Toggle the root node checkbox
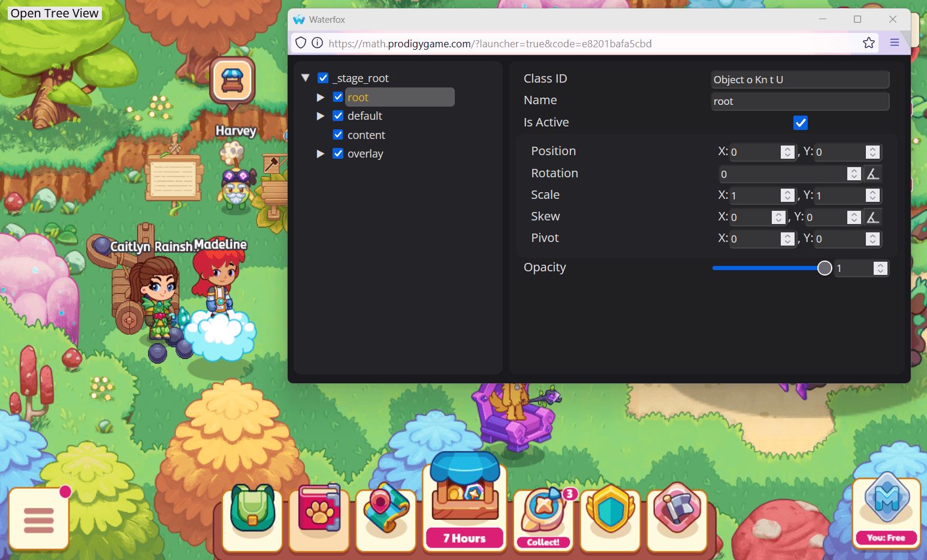Image resolution: width=927 pixels, height=560 pixels. [338, 97]
